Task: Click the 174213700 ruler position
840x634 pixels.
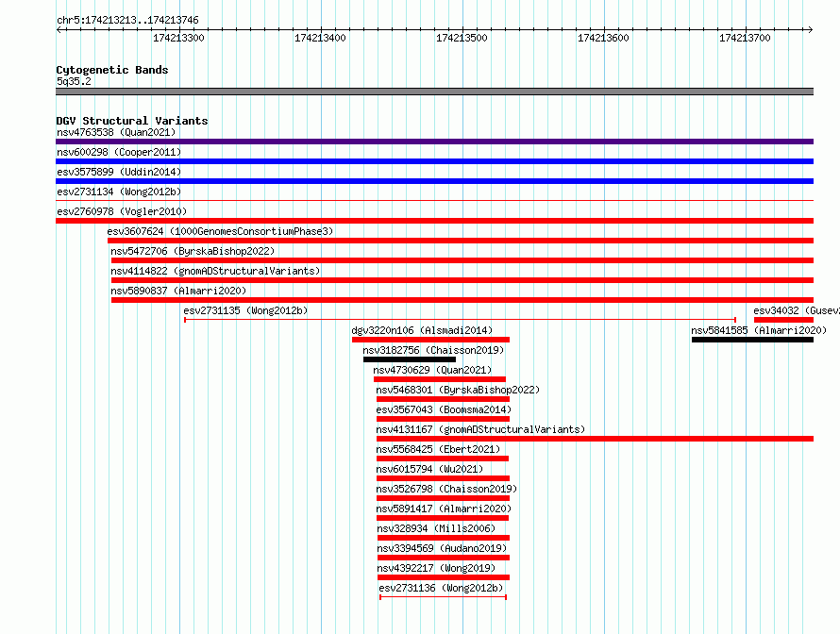Action: [x=745, y=38]
